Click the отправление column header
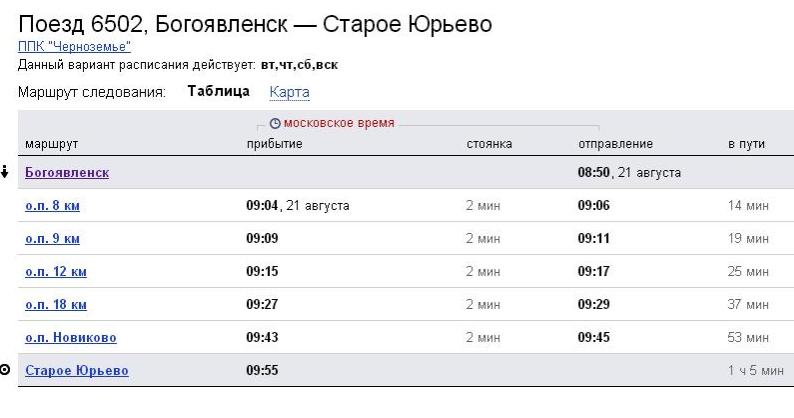The width and height of the screenshot is (794, 418). point(615,145)
